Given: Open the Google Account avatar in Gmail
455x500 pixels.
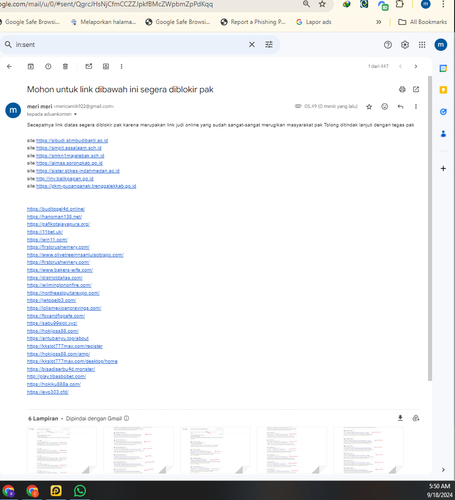Looking at the screenshot, I should pyautogui.click(x=441, y=45).
